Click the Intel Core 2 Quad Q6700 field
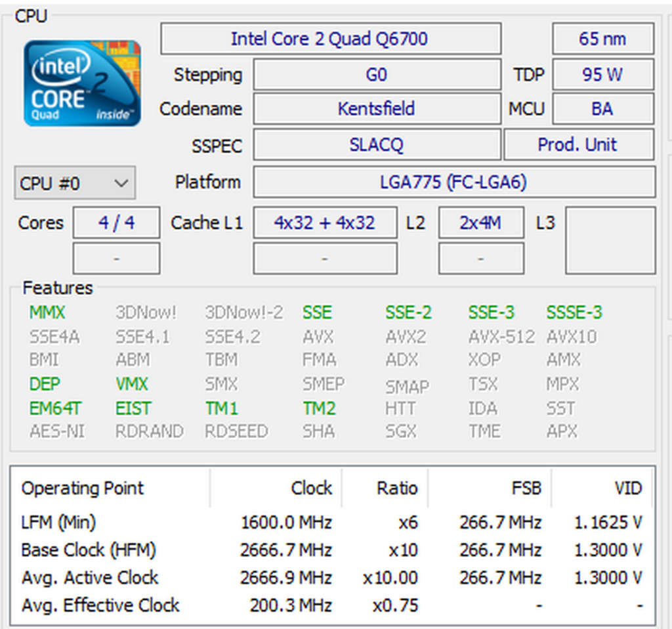Viewport: 672px width, 629px height. pos(331,39)
